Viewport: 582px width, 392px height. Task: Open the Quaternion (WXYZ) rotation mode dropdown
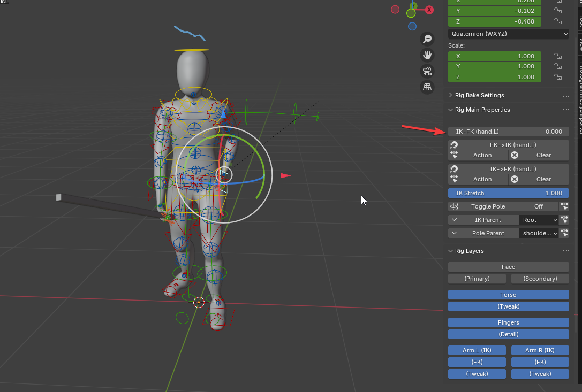(x=508, y=34)
